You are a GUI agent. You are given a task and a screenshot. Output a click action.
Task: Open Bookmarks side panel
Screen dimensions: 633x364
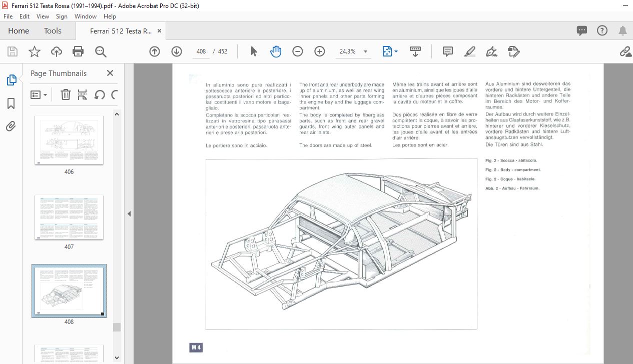click(11, 103)
